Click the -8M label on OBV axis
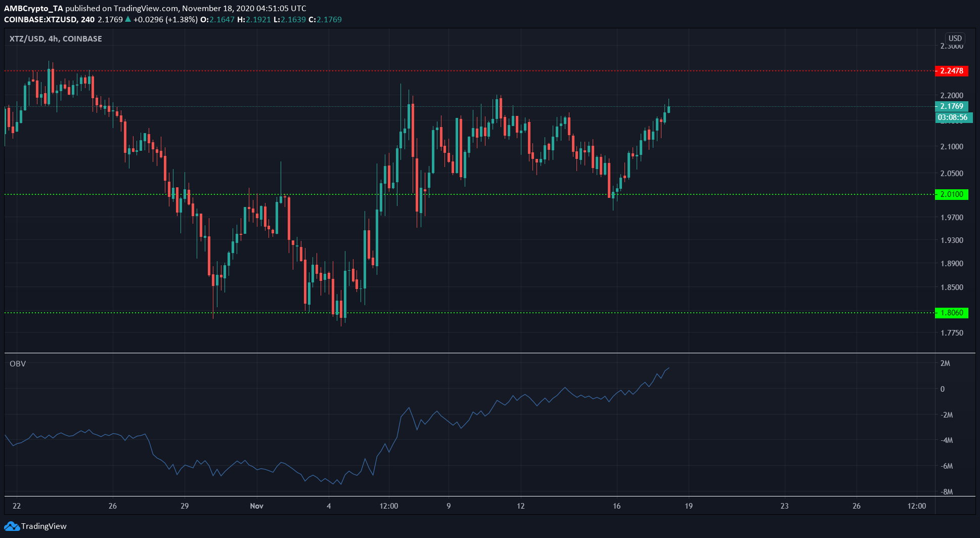 click(947, 492)
